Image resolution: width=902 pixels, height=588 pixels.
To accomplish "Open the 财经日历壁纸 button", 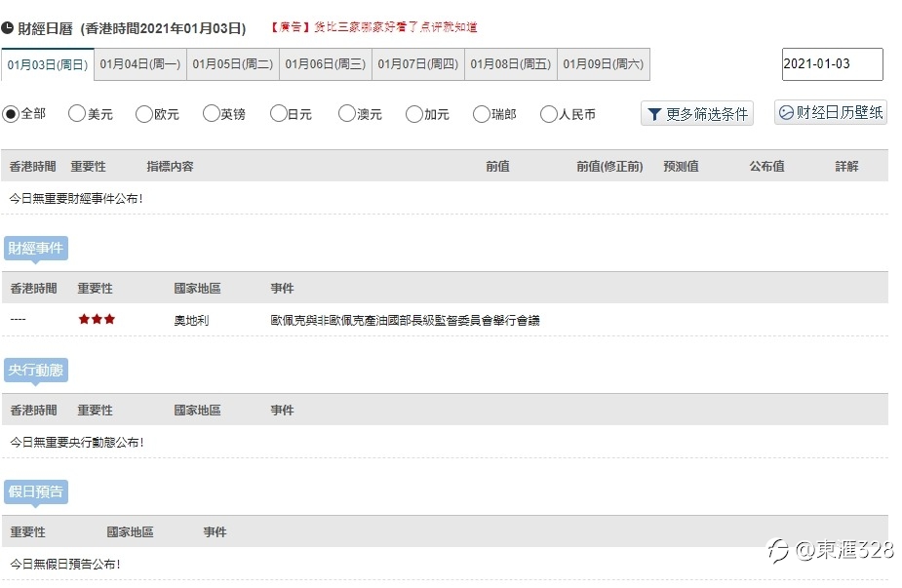I will [x=831, y=112].
